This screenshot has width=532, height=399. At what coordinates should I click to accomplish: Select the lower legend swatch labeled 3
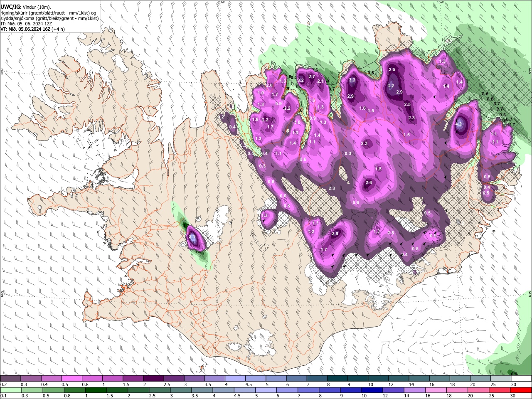pyautogui.click(x=181, y=390)
